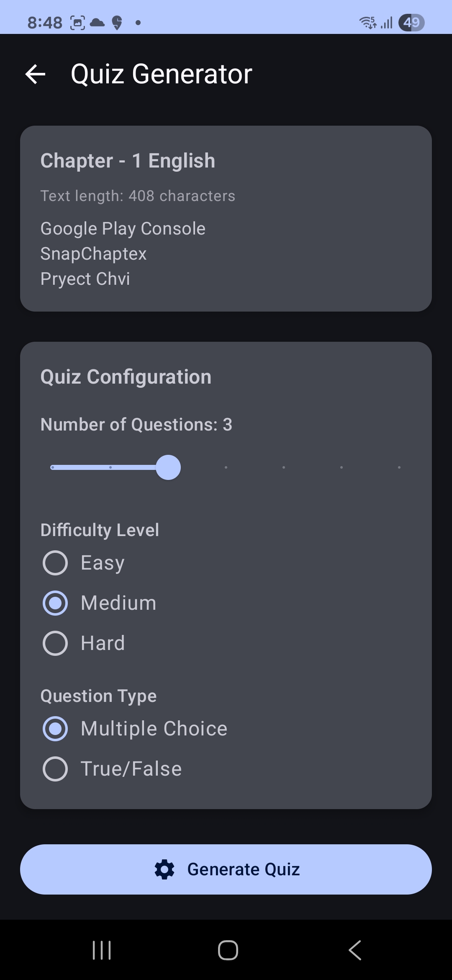Screen dimensions: 452x980
Task: Tap the rightmost tick on the questions slider
Action: [x=399, y=467]
